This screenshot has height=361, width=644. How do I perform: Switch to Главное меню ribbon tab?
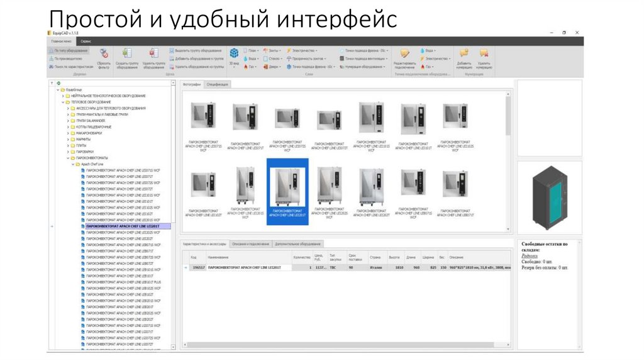point(61,41)
